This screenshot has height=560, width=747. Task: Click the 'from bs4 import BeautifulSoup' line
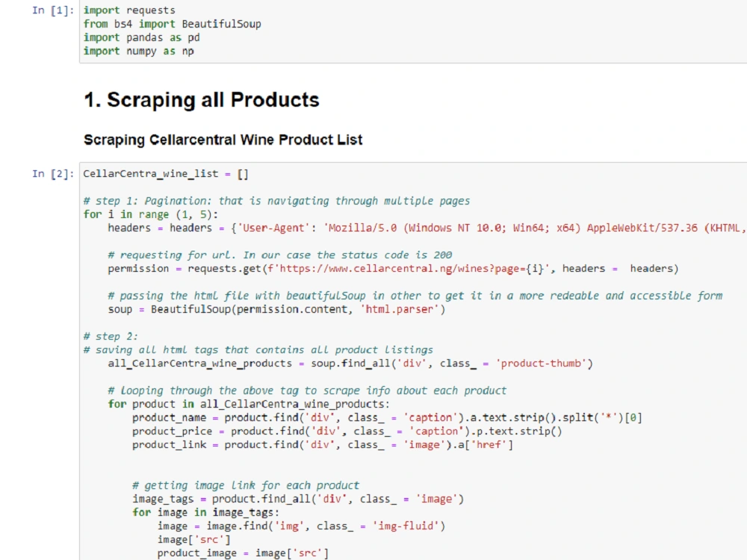coord(172,24)
